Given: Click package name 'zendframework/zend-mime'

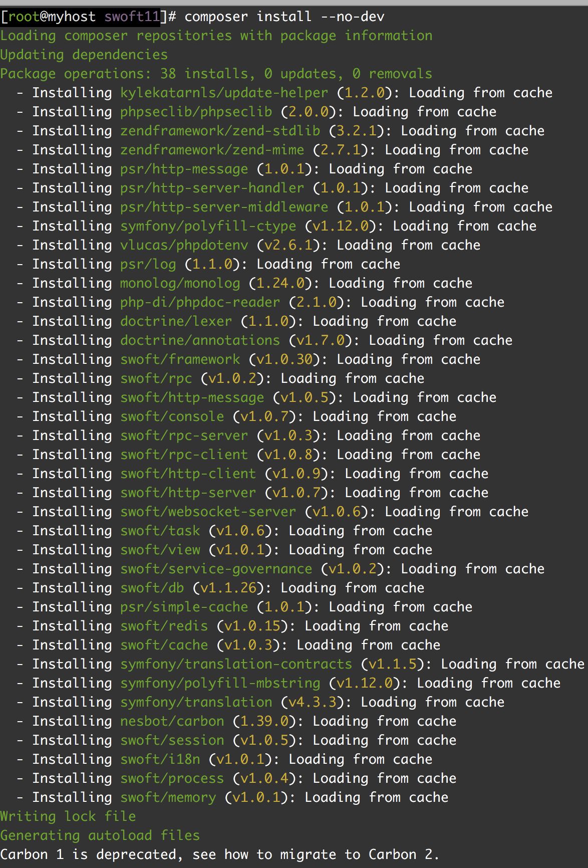Looking at the screenshot, I should 212,150.
